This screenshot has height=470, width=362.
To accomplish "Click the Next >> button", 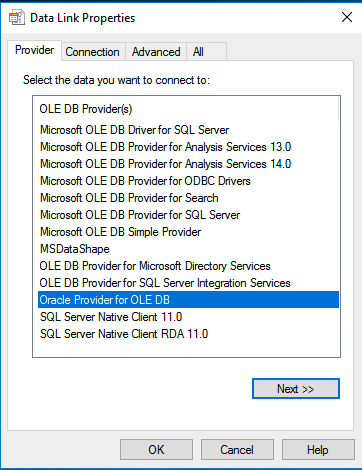I will [x=296, y=389].
